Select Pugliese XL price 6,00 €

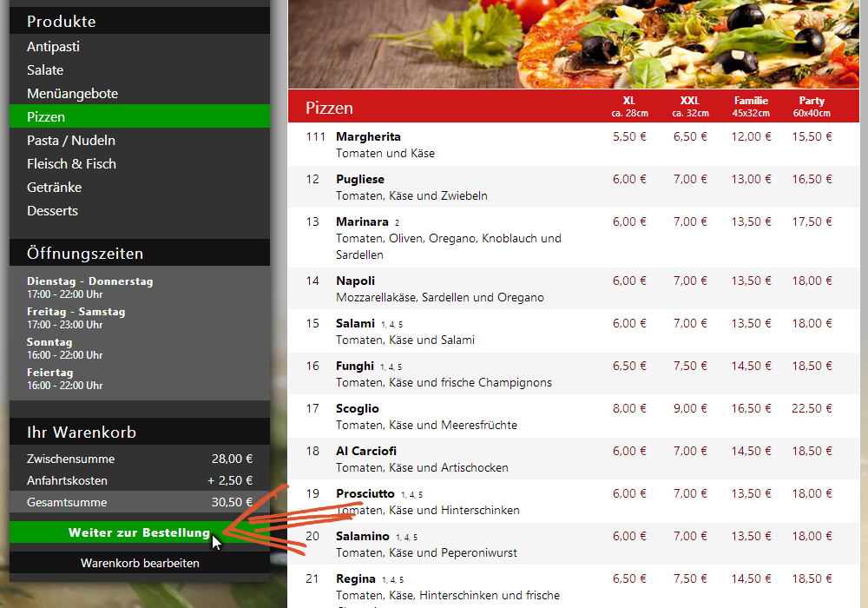pos(629,180)
